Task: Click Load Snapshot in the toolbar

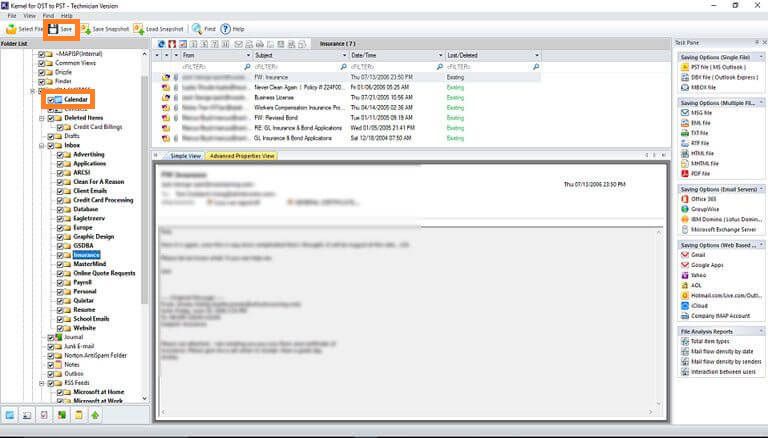Action: [159, 29]
